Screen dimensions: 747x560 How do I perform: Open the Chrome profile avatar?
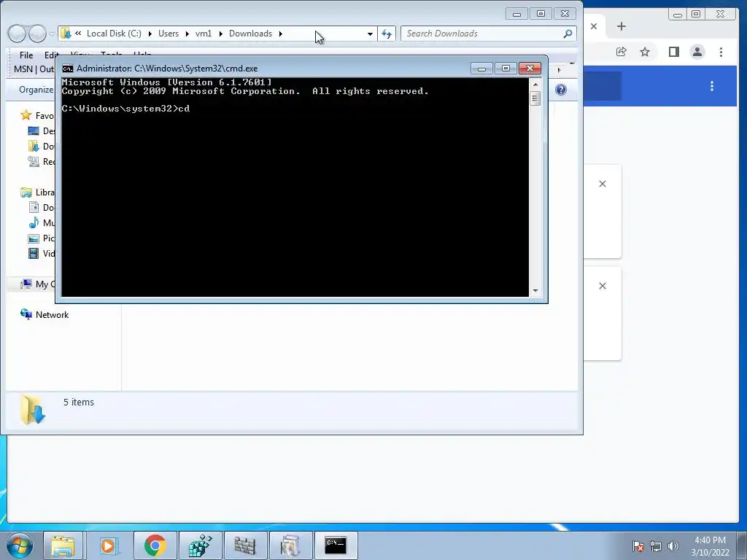click(697, 52)
